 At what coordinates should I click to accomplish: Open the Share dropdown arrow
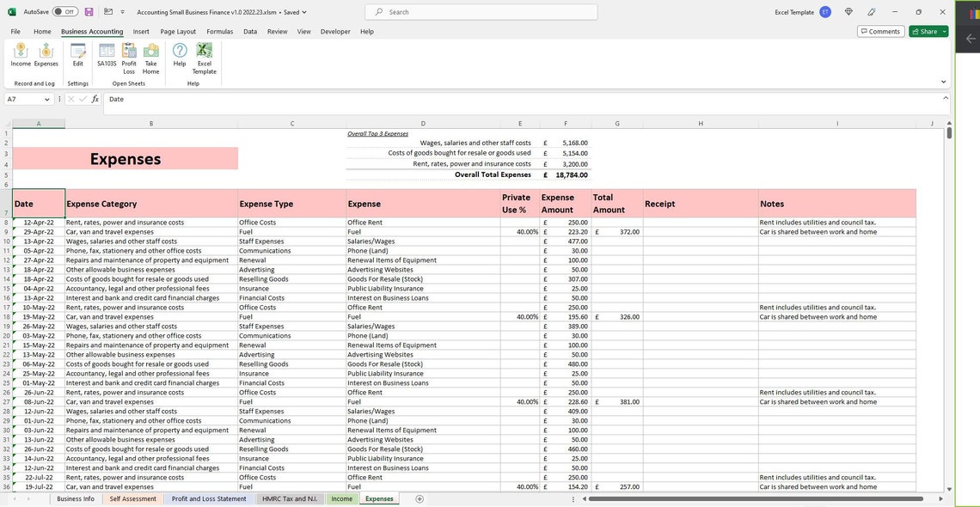pos(944,31)
